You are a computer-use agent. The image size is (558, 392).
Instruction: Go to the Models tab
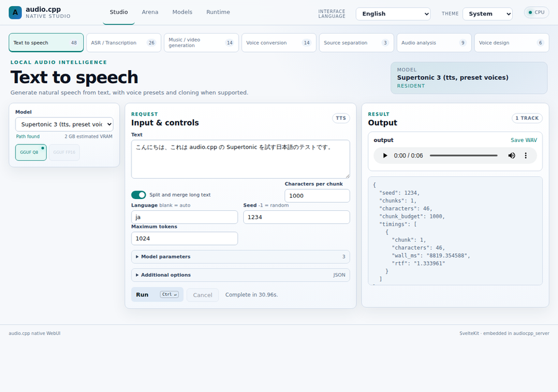(x=182, y=12)
